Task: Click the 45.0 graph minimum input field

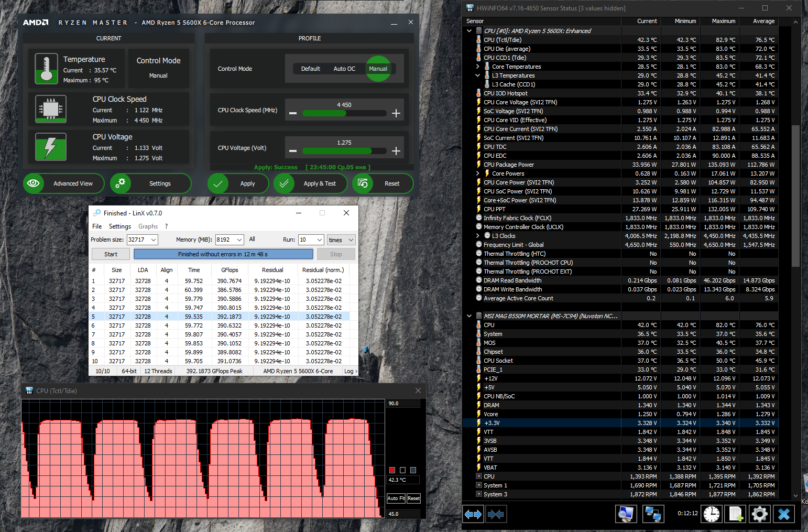Action: [x=403, y=514]
